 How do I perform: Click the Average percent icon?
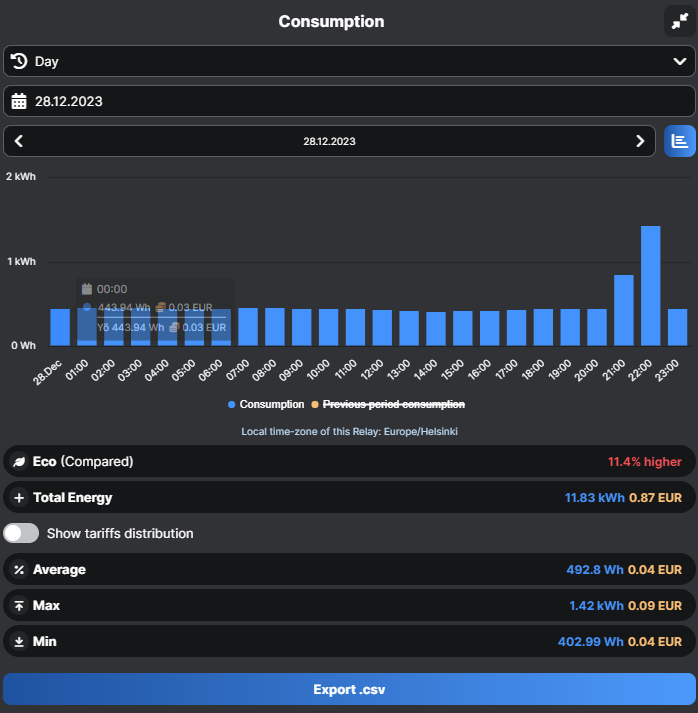pyautogui.click(x=19, y=570)
